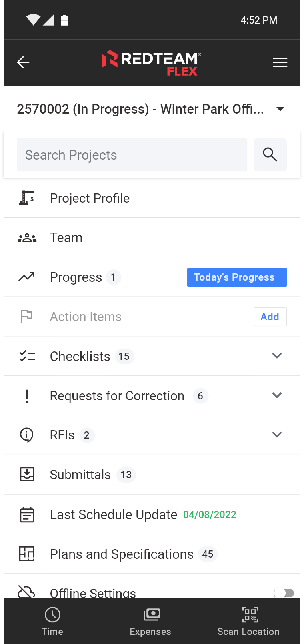Expand the Requests for Correction section
Image resolution: width=304 pixels, height=644 pixels.
(x=277, y=395)
